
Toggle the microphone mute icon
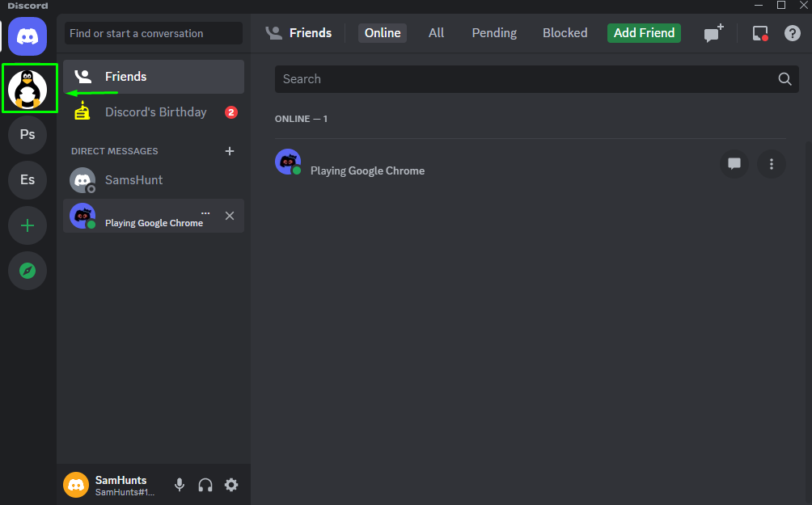click(180, 485)
